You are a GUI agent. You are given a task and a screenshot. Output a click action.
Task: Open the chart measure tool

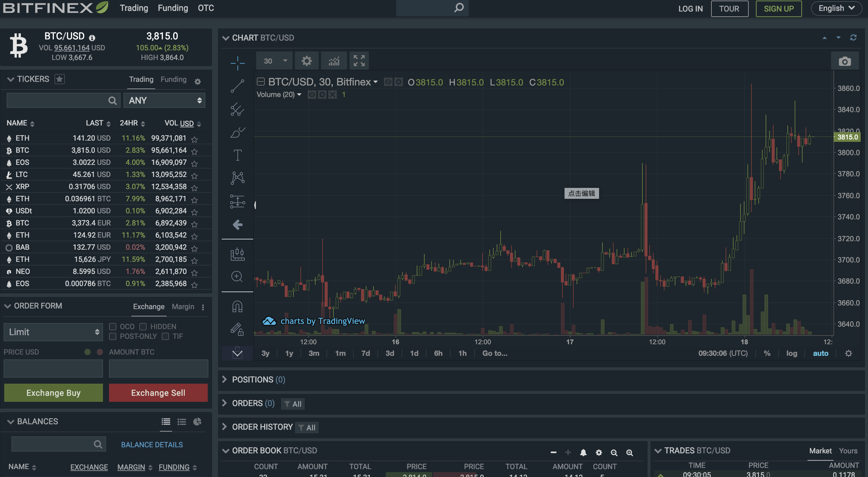(237, 254)
